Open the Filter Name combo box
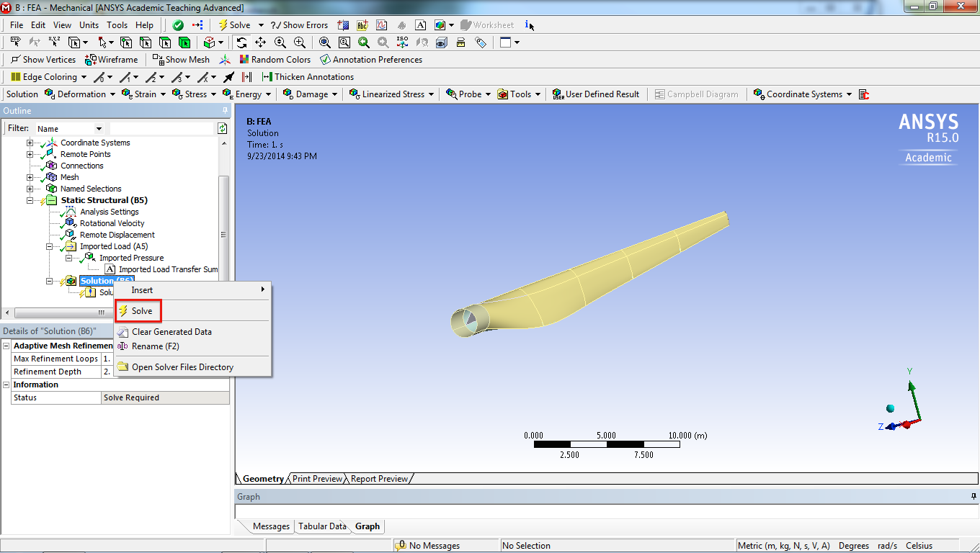 click(x=69, y=129)
